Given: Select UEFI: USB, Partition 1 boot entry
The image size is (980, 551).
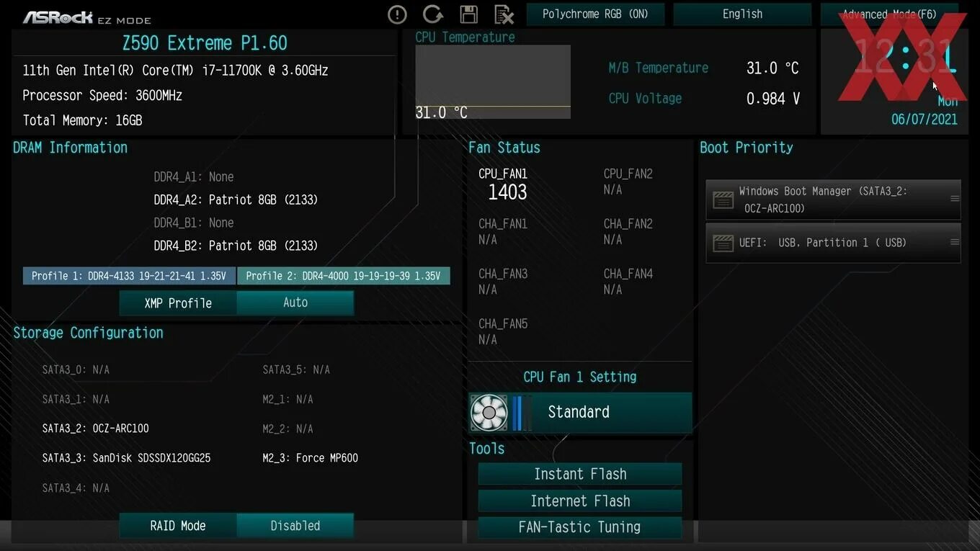Looking at the screenshot, I should tap(823, 243).
